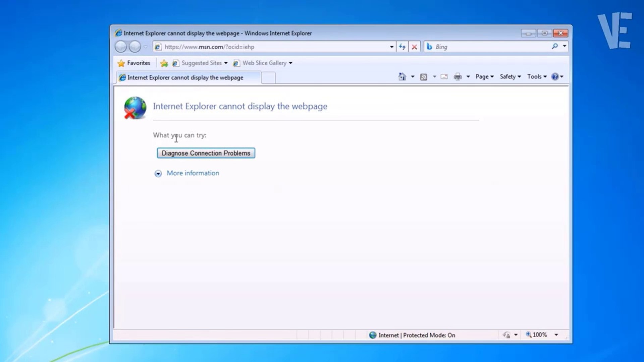Open the address bar dropdown arrow
Screen dimensions: 644x362
(x=391, y=47)
